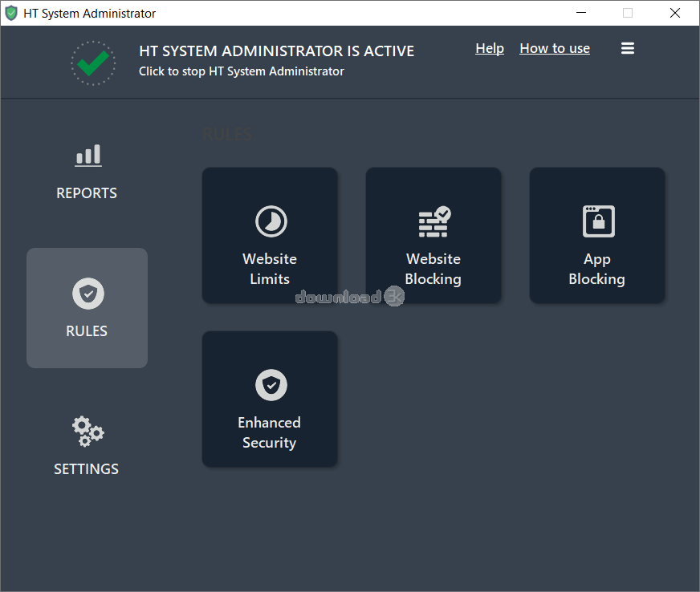Open the How to use link
The width and height of the screenshot is (700, 592).
[555, 48]
